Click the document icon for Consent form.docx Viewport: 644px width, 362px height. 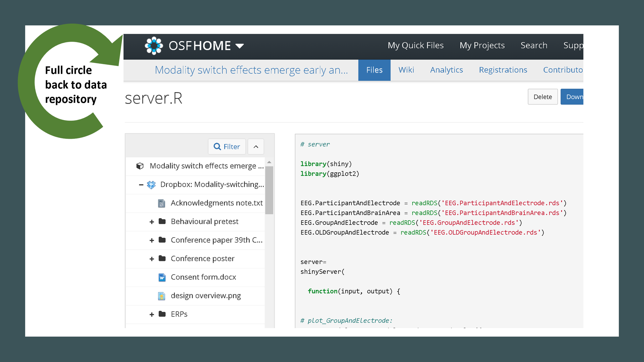coord(162,277)
